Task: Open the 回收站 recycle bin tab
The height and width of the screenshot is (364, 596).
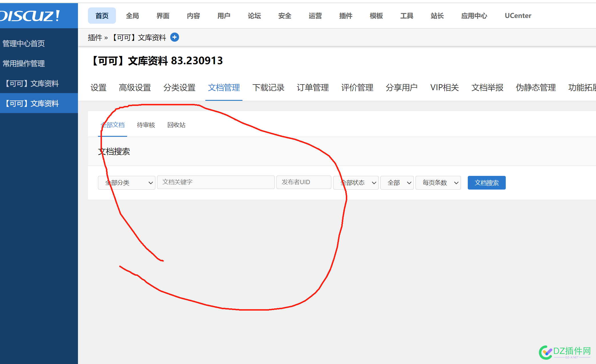Action: click(176, 125)
